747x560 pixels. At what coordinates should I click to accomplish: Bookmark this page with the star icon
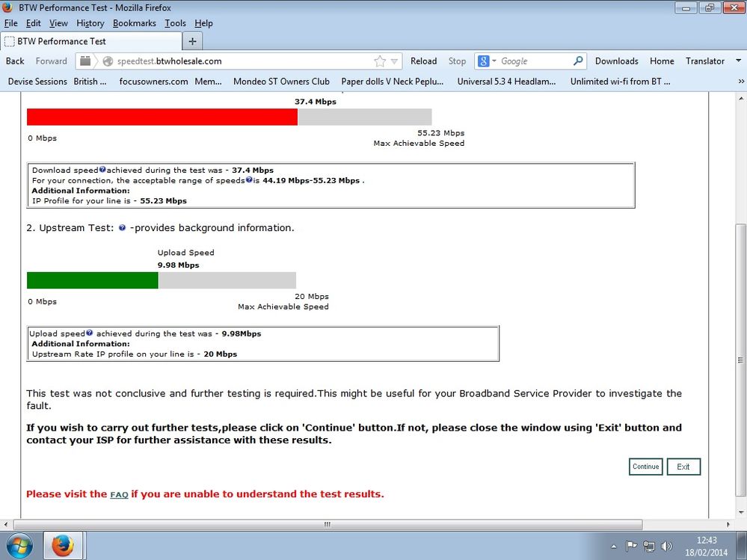pos(380,61)
